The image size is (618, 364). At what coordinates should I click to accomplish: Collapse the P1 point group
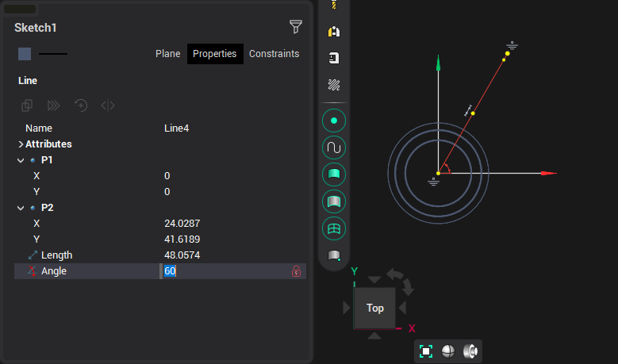pos(21,160)
